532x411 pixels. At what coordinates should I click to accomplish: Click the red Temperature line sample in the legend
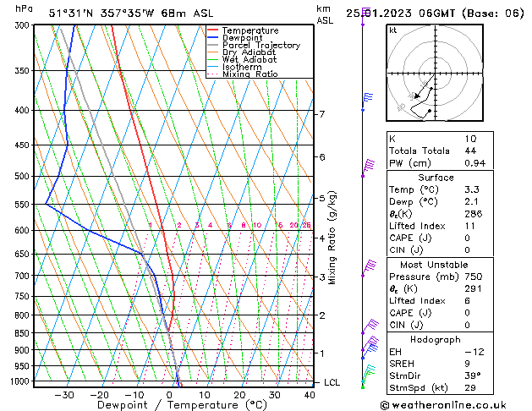[x=213, y=30]
